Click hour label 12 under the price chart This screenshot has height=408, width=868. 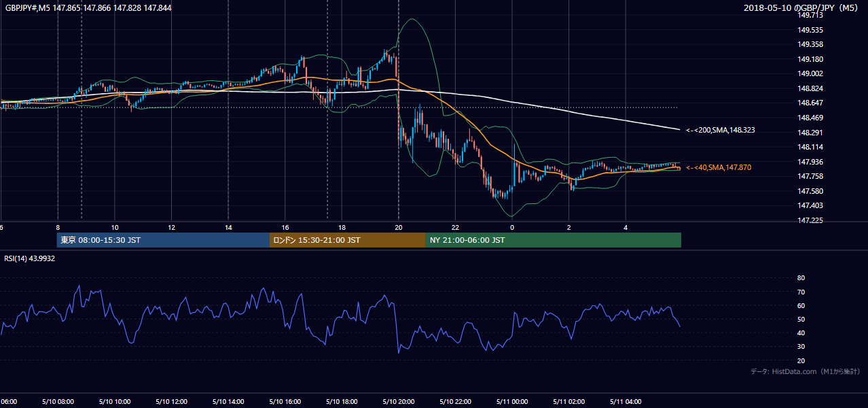[x=172, y=228]
